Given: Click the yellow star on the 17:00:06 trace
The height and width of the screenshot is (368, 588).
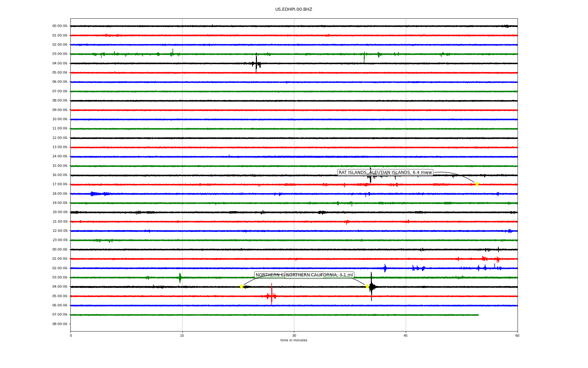Looking at the screenshot, I should click(x=477, y=184).
